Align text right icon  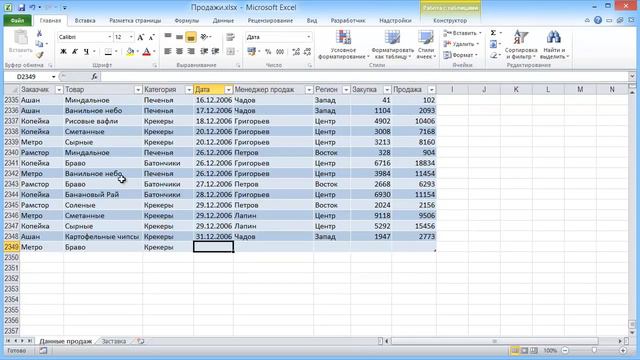pos(191,51)
